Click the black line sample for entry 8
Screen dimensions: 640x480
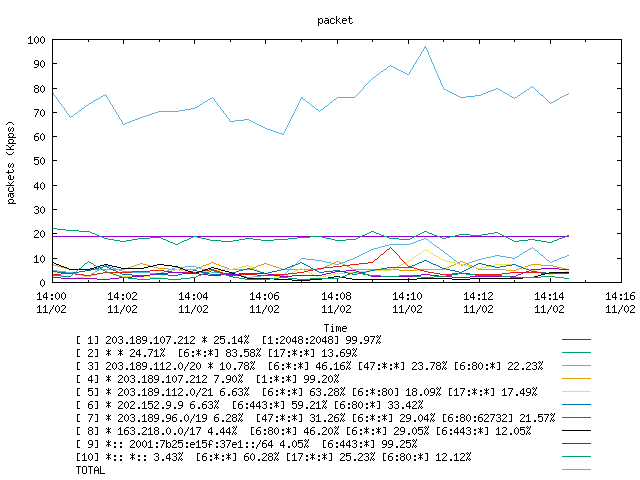click(x=576, y=431)
